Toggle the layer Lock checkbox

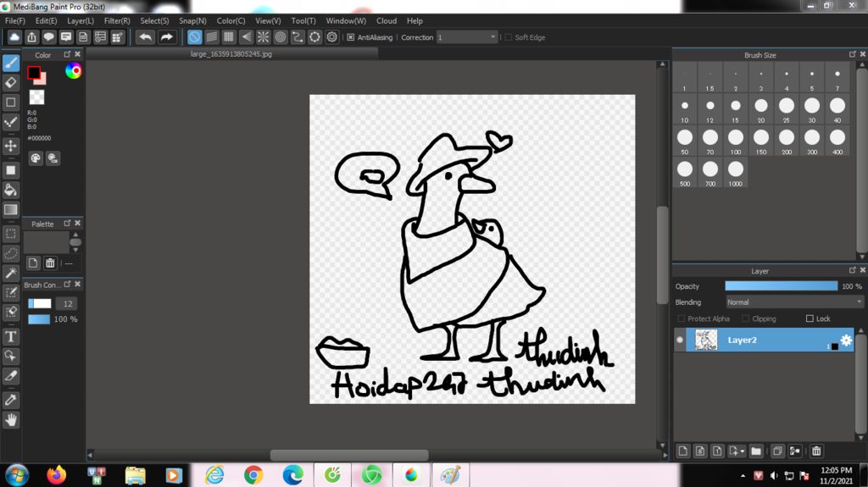810,318
